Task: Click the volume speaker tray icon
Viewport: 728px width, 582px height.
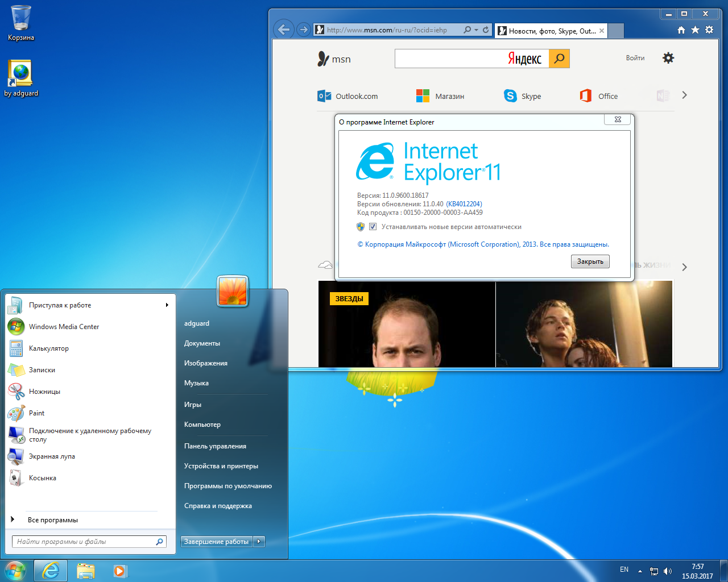Action: [x=668, y=571]
